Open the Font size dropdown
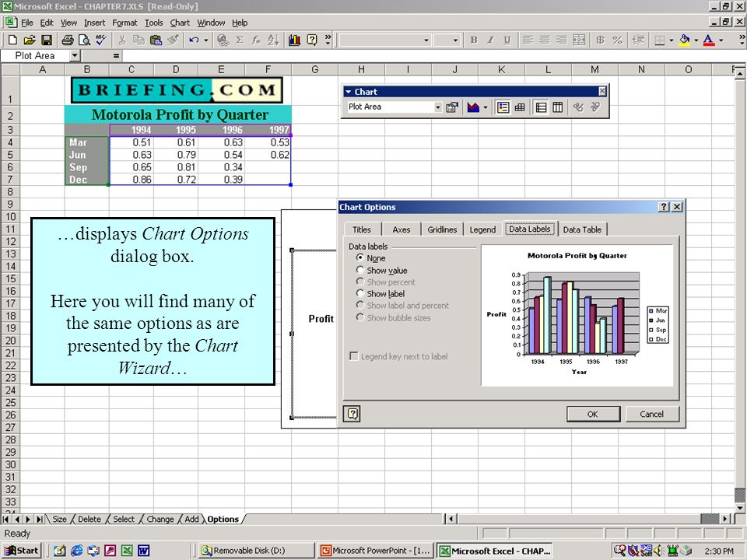747x560 pixels. (x=455, y=40)
